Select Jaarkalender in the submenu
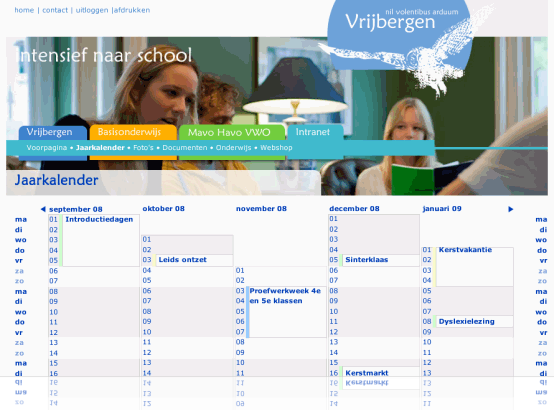 point(100,147)
